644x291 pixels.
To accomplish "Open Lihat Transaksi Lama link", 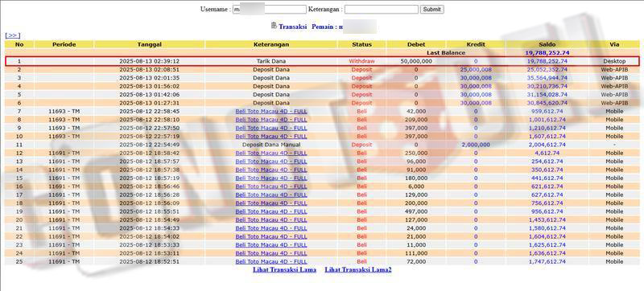I will [x=284, y=269].
